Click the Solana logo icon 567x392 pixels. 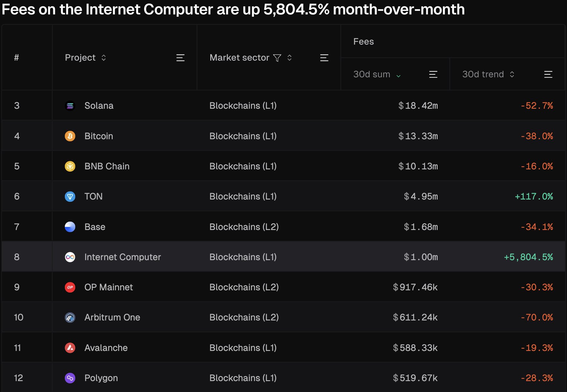70,106
